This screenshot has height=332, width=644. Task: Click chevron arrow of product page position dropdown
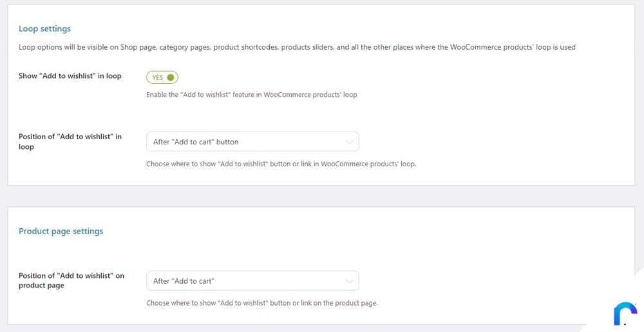[350, 282]
